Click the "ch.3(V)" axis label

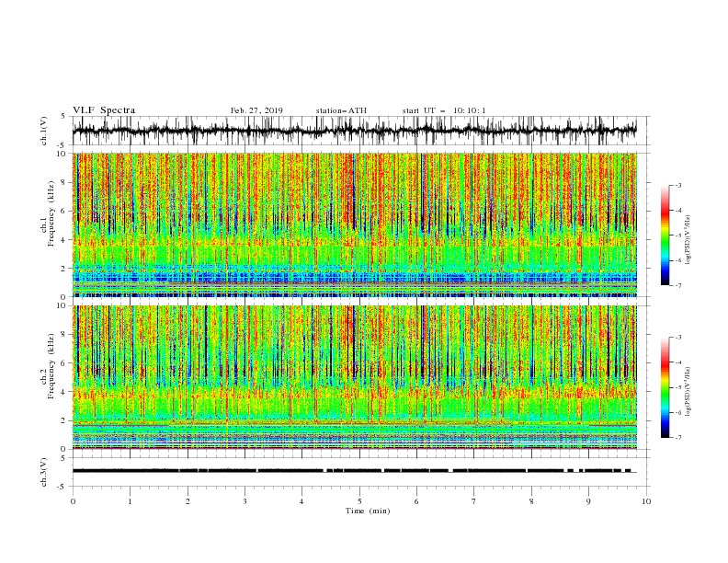tap(44, 472)
